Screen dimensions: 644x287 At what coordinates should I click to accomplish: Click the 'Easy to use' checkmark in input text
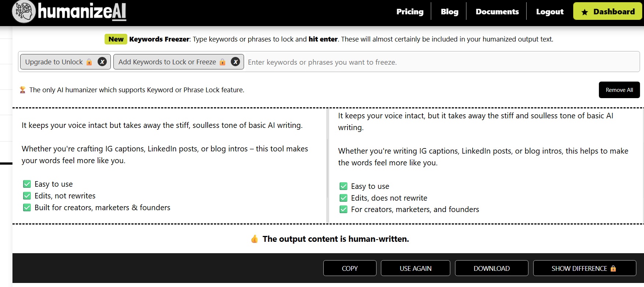click(27, 184)
